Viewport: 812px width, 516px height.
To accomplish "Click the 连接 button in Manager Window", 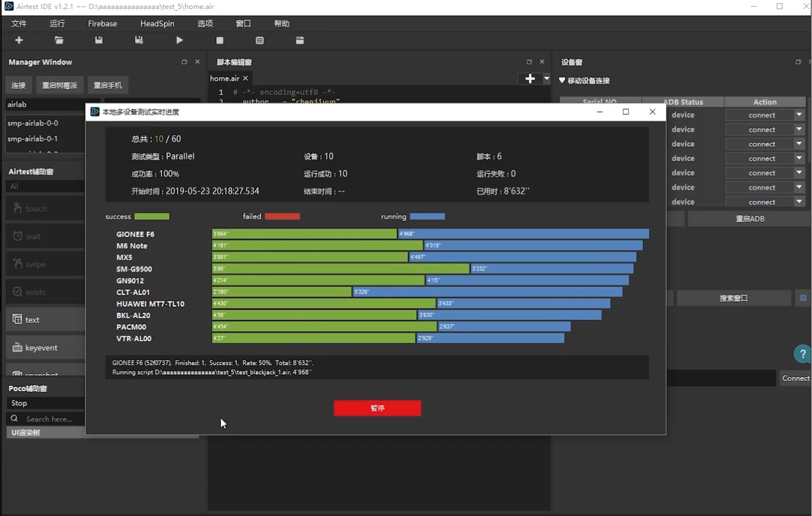I will [18, 85].
